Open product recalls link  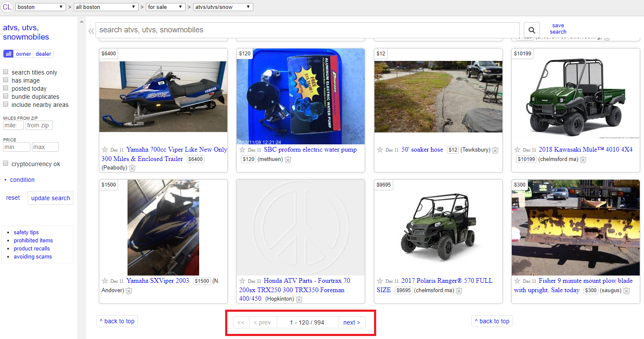32,249
